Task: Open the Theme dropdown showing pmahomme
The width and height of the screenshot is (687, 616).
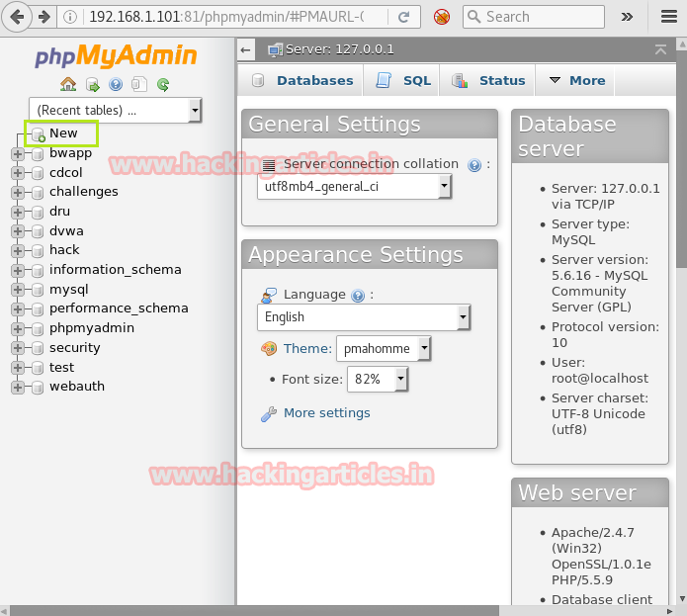Action: [x=384, y=349]
